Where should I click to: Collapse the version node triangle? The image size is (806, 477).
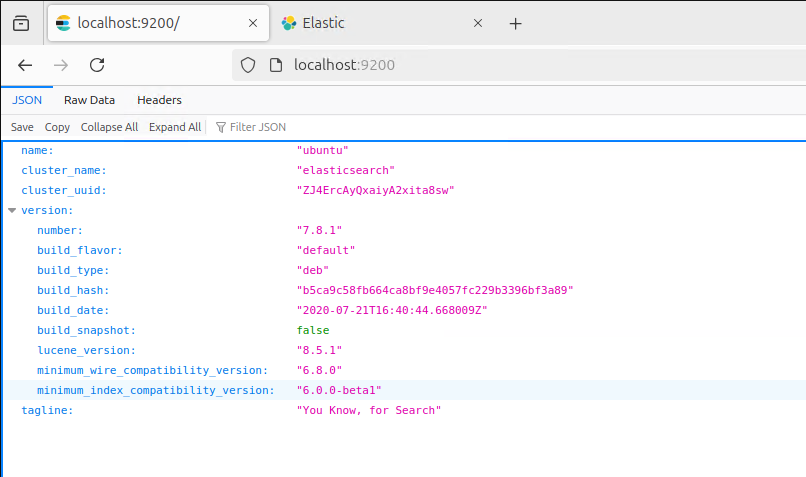point(12,210)
